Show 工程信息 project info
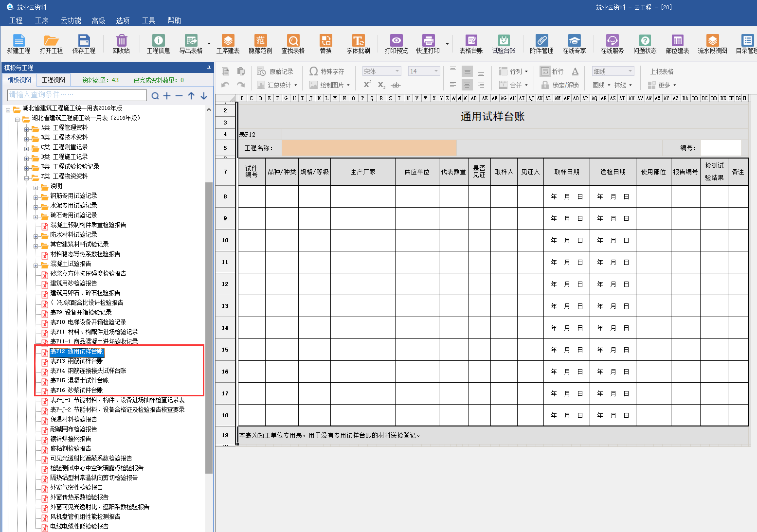The height and width of the screenshot is (532, 757). (158, 43)
